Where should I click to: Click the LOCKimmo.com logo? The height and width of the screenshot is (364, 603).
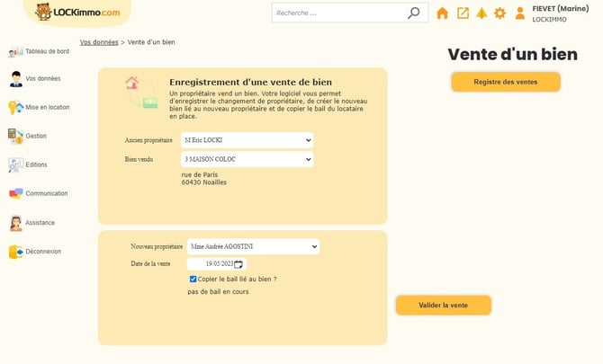[x=77, y=12]
